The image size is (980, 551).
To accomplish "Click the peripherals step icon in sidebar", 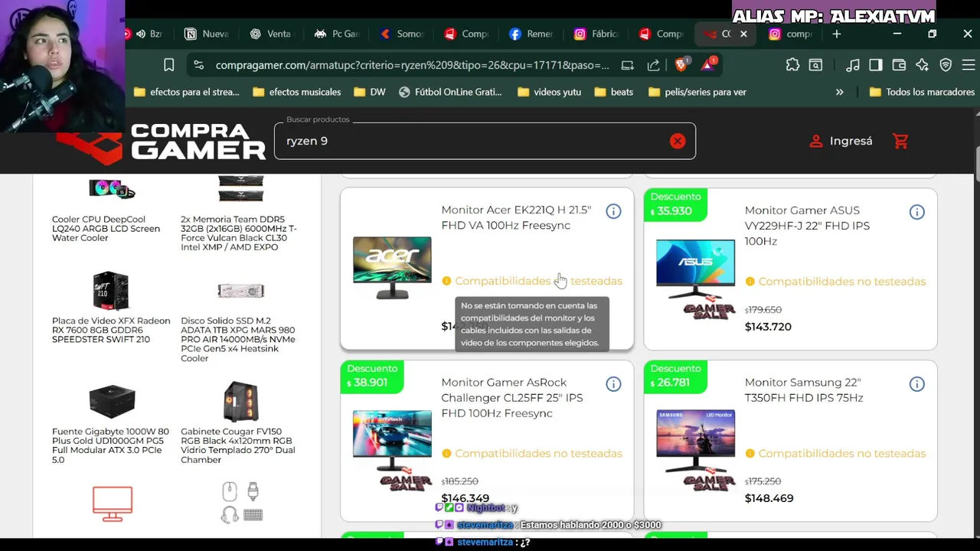I will 241,503.
